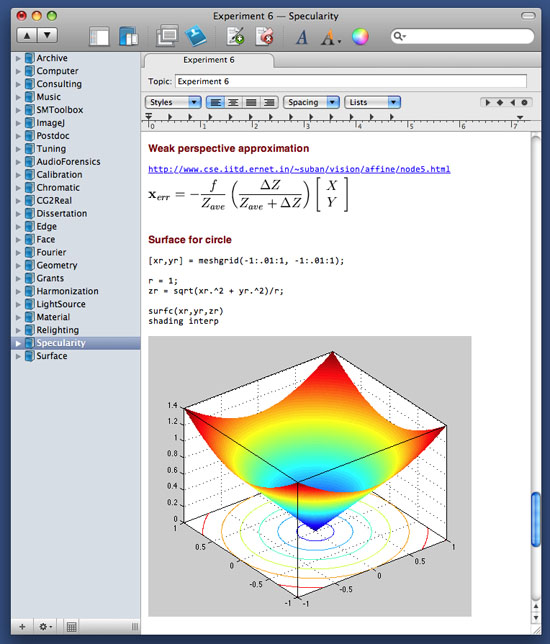Image resolution: width=550 pixels, height=644 pixels.
Task: Select the Surface notebook
Action: coord(52,356)
